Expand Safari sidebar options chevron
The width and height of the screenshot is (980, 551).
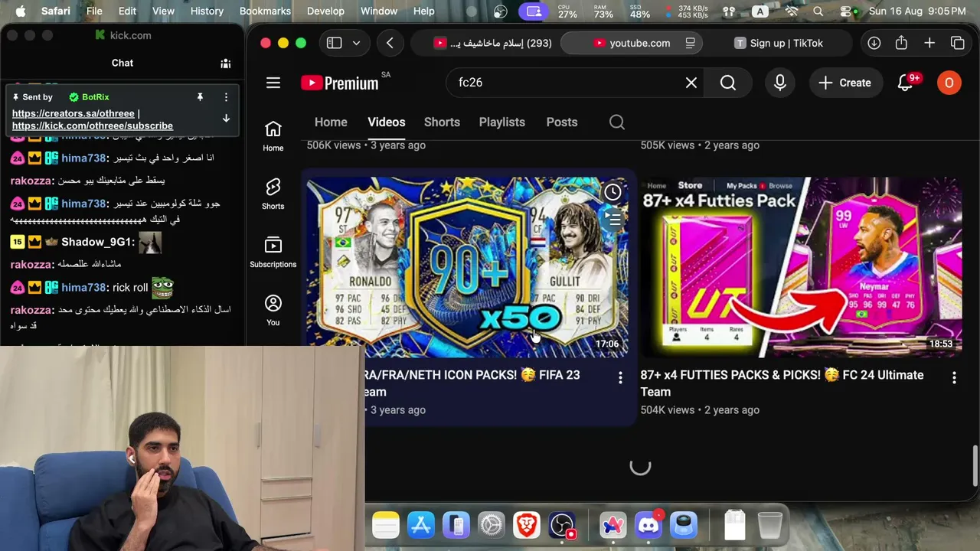(x=356, y=44)
